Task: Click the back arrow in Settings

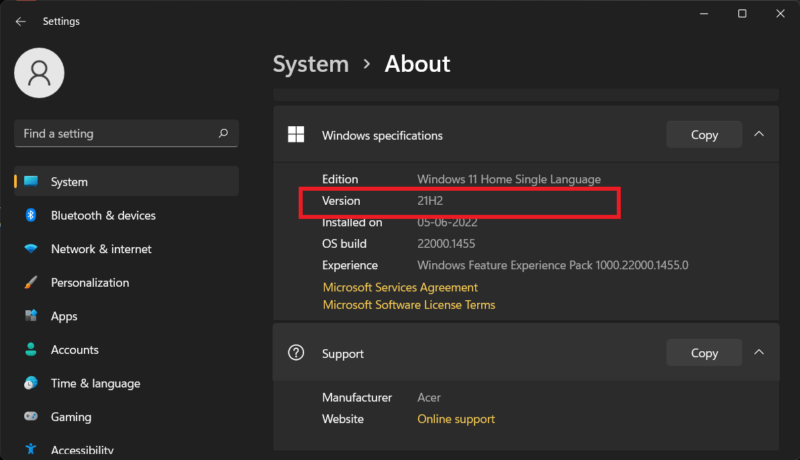Action: 20,21
